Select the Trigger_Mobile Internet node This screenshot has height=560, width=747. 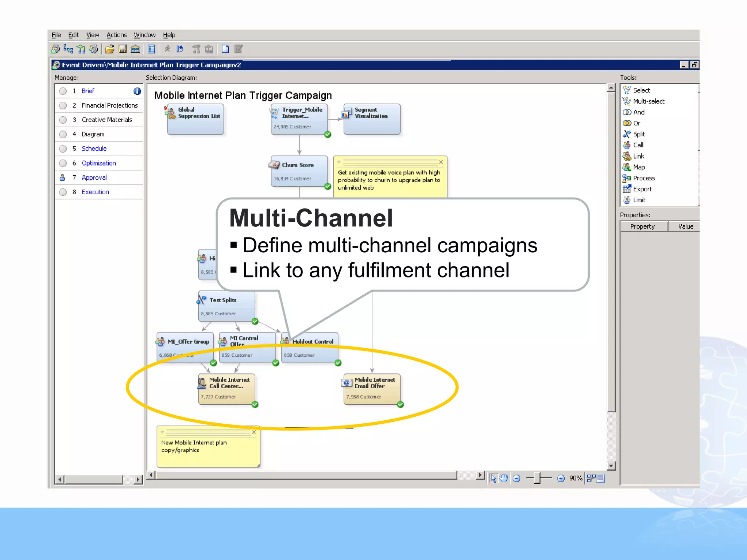[x=299, y=119]
